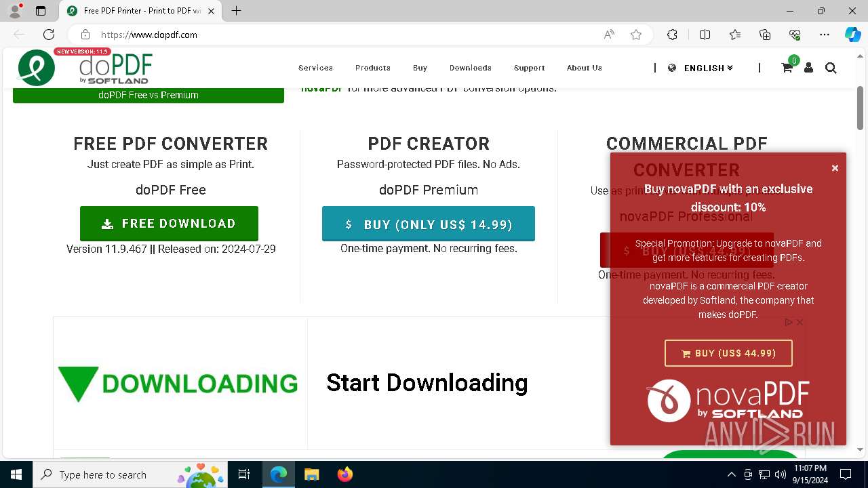868x488 pixels.
Task: Open the user account icon
Action: pyautogui.click(x=808, y=68)
